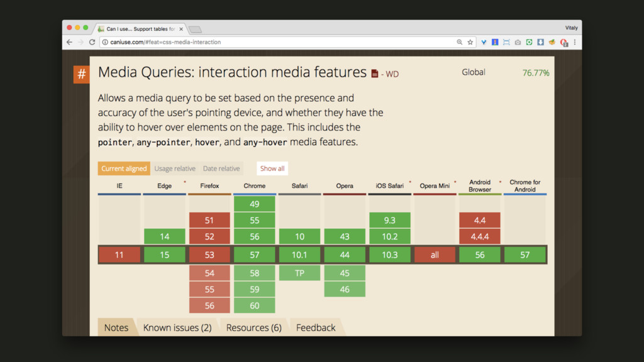
Task: Reload the page with the refresh icon
Action: (x=92, y=42)
